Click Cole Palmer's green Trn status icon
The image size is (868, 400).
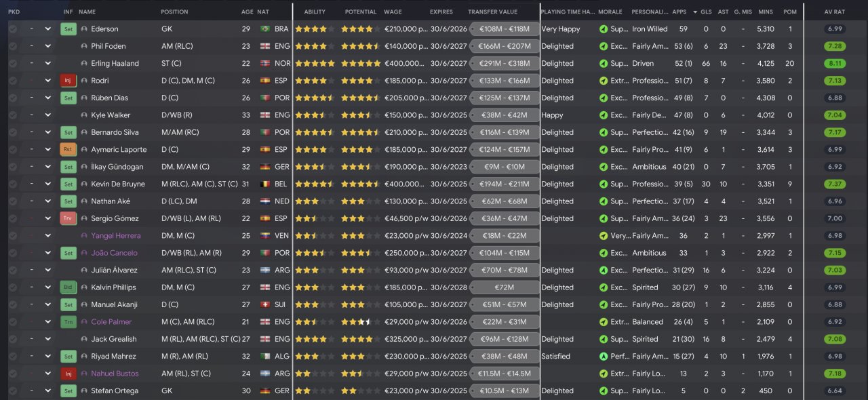(68, 322)
